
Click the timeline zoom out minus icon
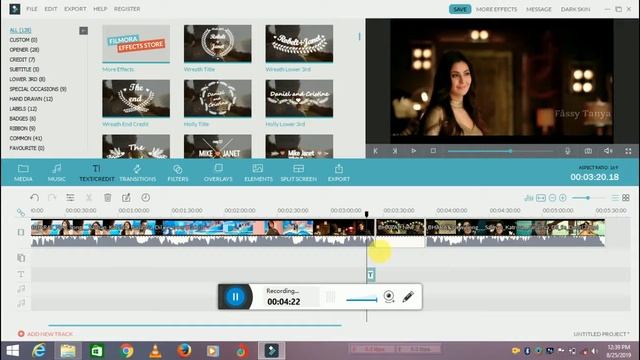pos(552,198)
